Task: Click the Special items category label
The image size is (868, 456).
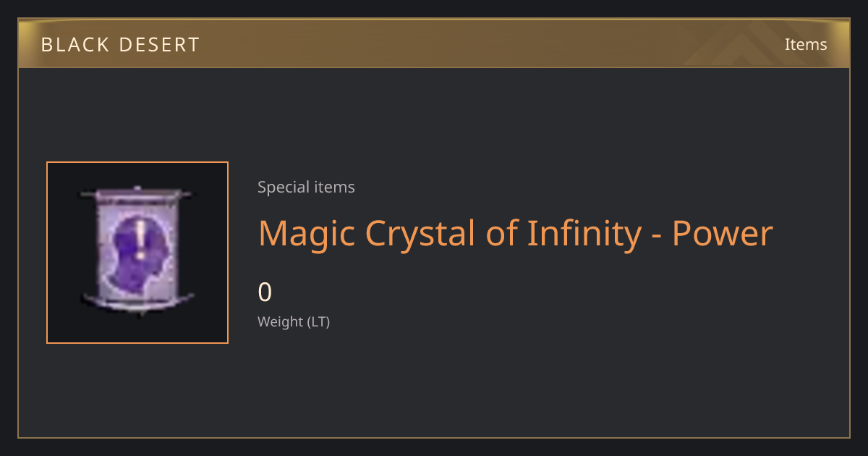Action: (306, 187)
